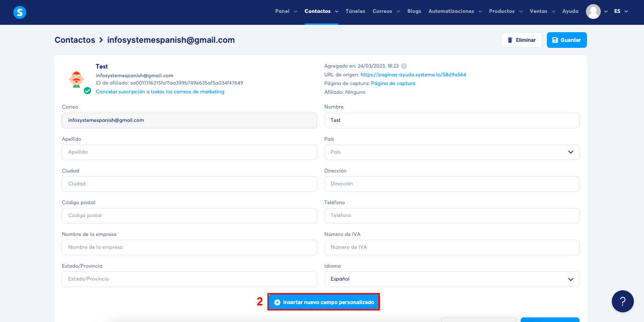Click the plus icon on insert custom field
This screenshot has height=322, width=644.
pos(276,302)
